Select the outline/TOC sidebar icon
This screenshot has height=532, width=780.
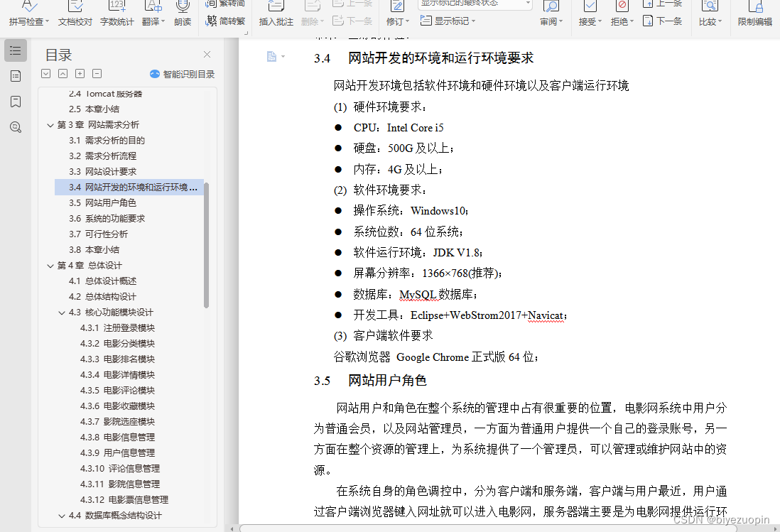click(x=16, y=50)
